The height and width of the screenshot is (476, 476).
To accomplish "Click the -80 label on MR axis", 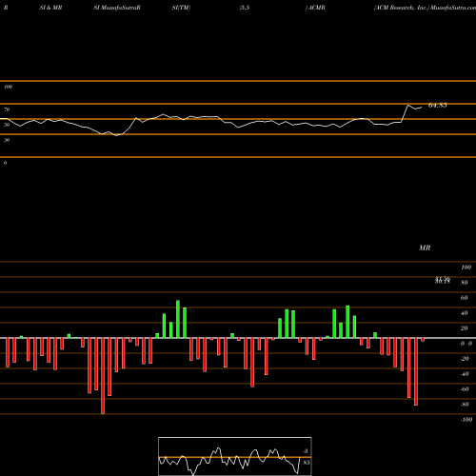I will pos(465,405).
